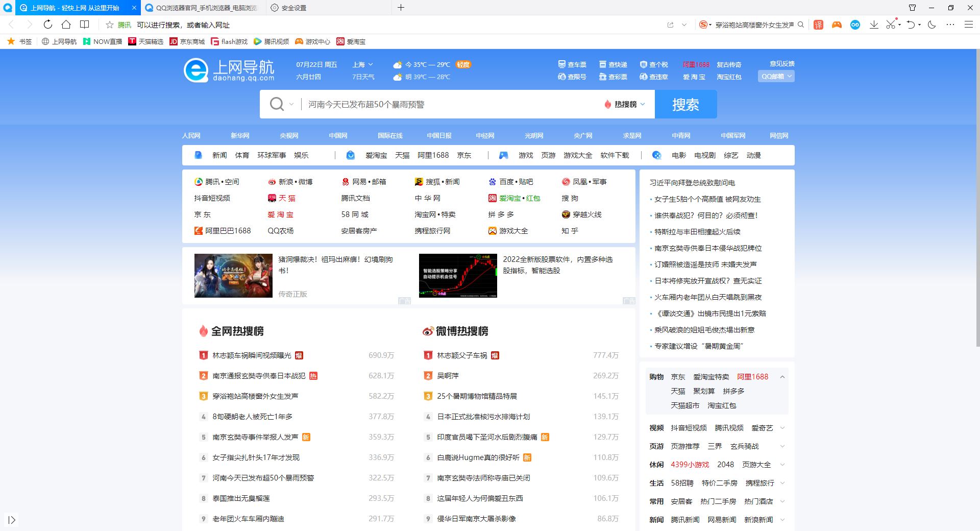Open the blue infinity account icon
Viewport: 980px width, 531px height.
tap(855, 24)
